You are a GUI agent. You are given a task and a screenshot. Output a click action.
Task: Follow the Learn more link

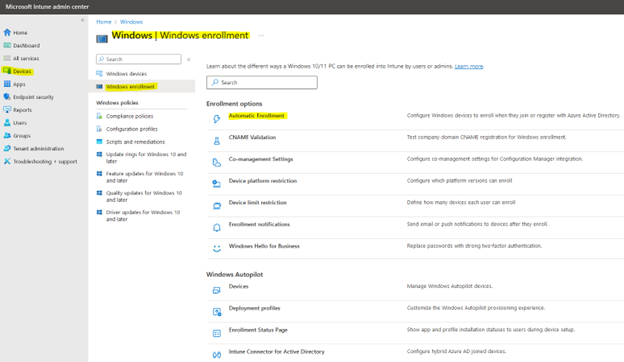coord(469,66)
